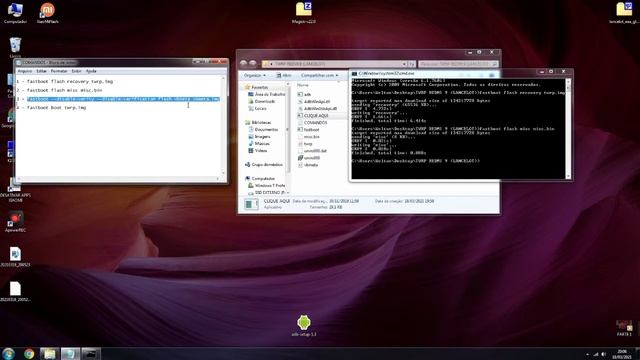The height and width of the screenshot is (360, 640).
Task: Switch to cmd.exe taskbar button
Action: click(91, 353)
